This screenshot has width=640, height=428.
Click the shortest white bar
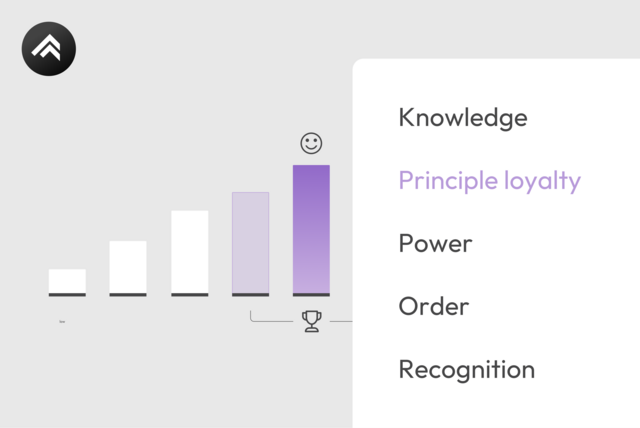67,280
